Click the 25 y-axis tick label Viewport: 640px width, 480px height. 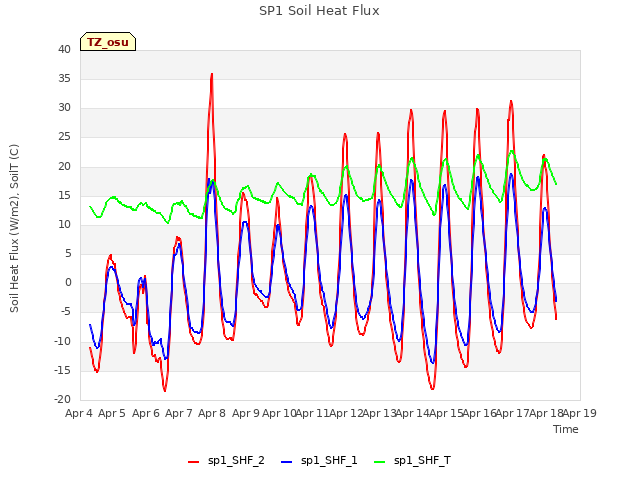pyautogui.click(x=64, y=137)
